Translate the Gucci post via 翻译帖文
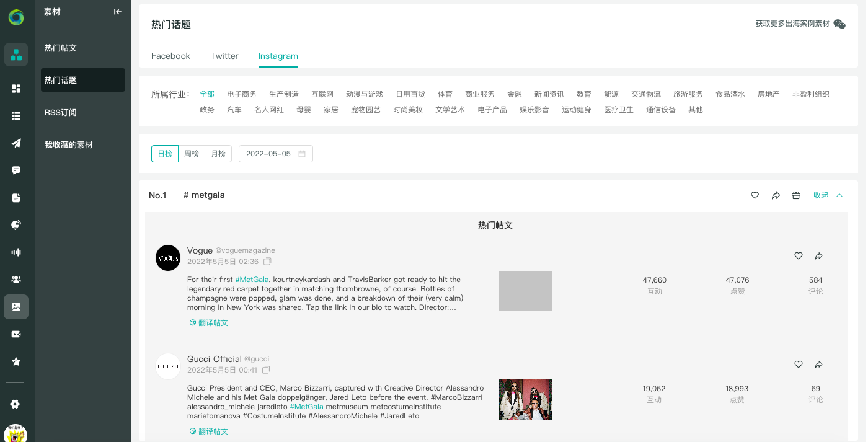868x442 pixels. (209, 431)
